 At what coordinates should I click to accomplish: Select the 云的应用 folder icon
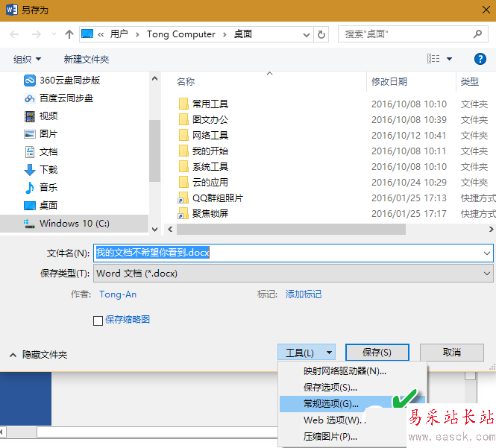183,182
